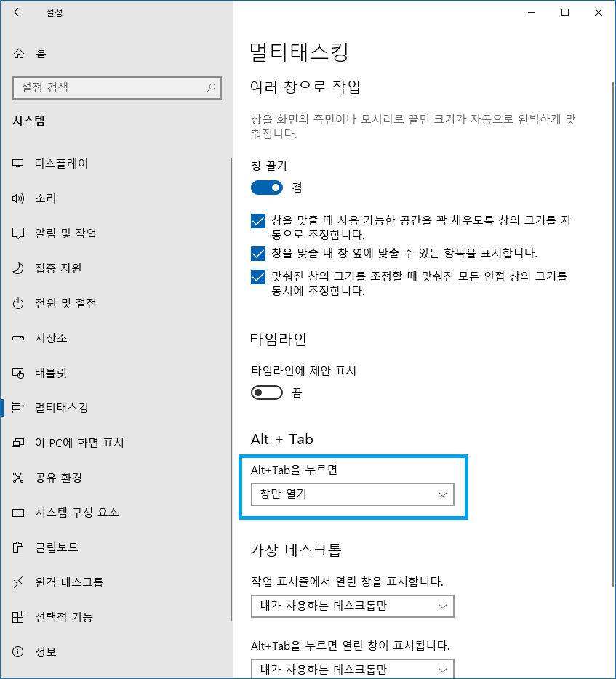
Task: Enable the 타임라인에 제안 표시 switch
Action: pos(266,393)
